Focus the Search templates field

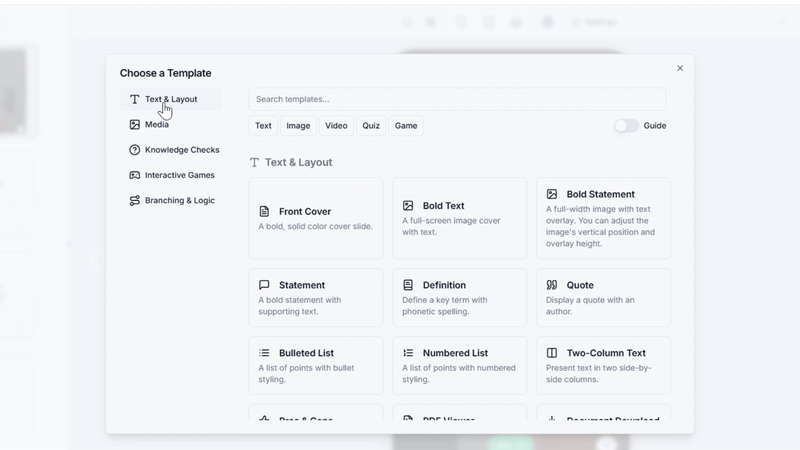[457, 99]
